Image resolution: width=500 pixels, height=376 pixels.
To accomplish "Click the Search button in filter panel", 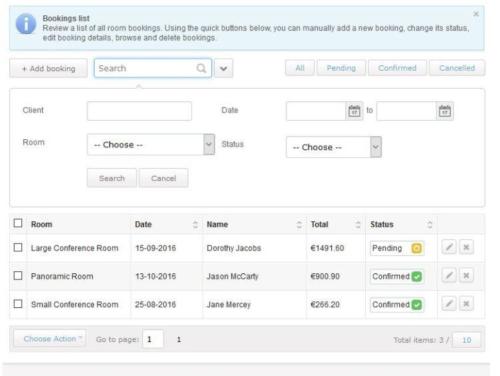I will click(112, 178).
